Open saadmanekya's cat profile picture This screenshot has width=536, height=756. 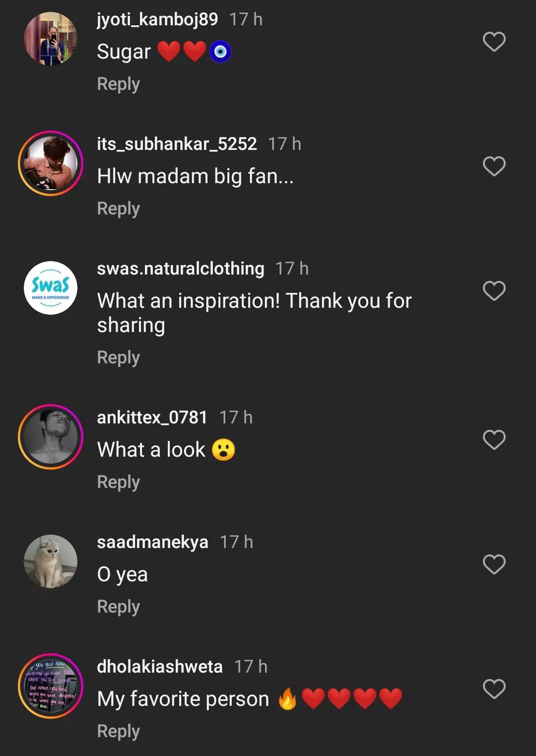(51, 561)
